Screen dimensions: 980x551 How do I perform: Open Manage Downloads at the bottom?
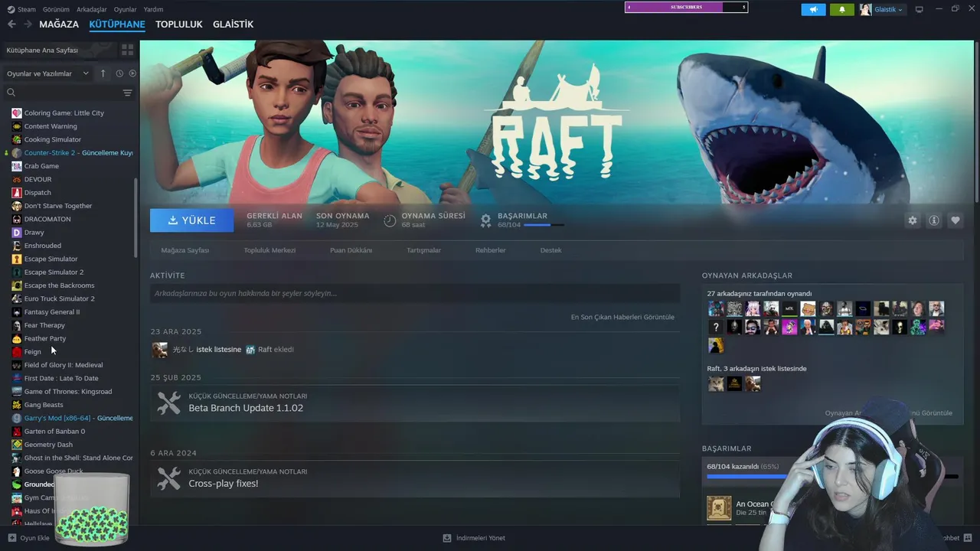pos(474,538)
